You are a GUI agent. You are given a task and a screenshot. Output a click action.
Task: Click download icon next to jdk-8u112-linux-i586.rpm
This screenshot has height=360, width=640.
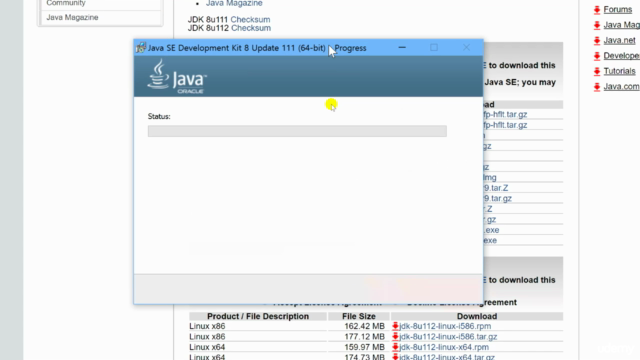click(395, 326)
